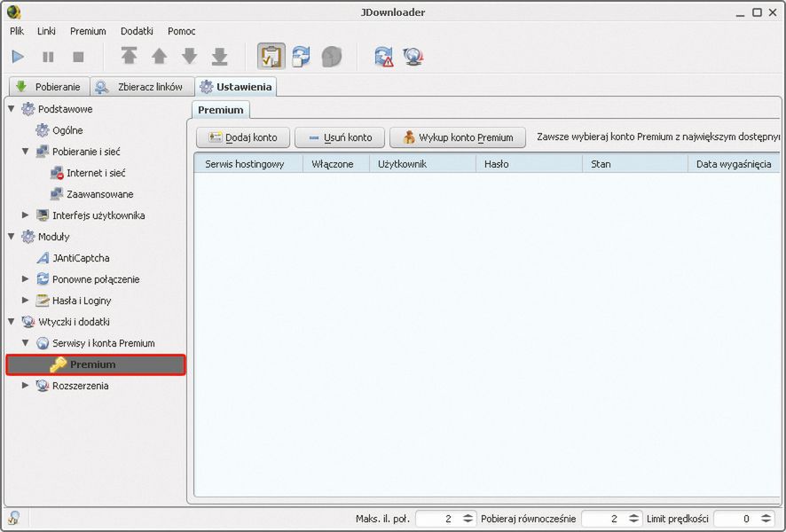Expand the Hasła i Loginy node
Viewport: 786px width, 532px height.
coord(26,300)
